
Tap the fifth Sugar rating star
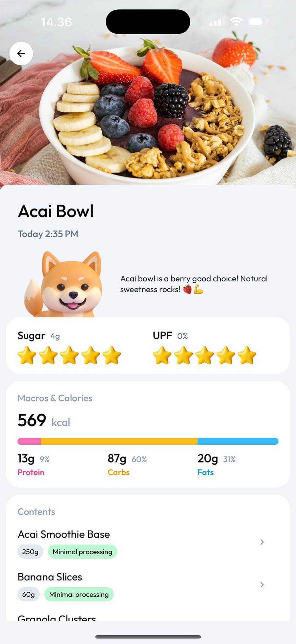(111, 355)
